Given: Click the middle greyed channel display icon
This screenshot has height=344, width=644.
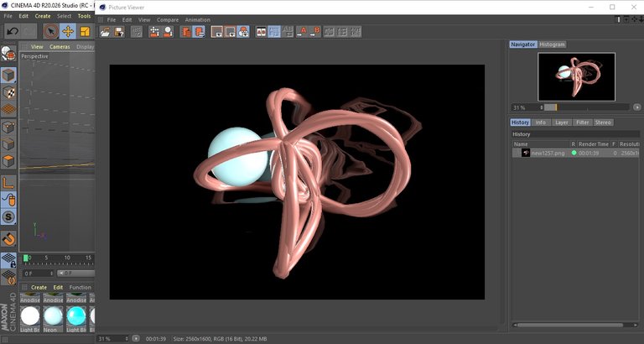Looking at the screenshot, I should point(342,32).
